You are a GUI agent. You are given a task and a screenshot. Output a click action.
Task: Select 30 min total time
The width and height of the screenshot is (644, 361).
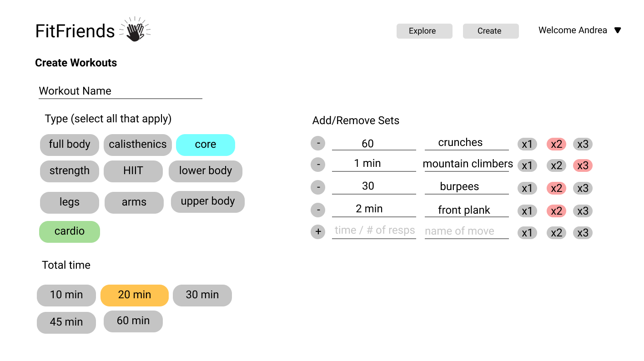(x=202, y=295)
